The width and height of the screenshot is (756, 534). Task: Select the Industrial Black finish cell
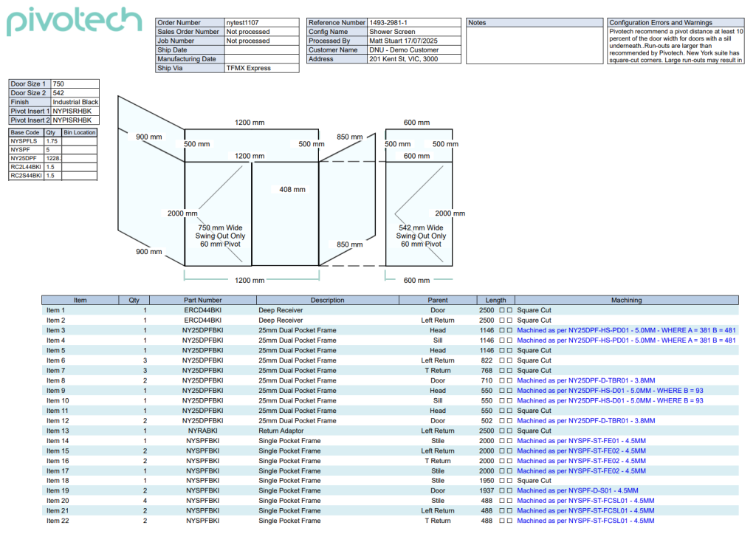point(75,102)
